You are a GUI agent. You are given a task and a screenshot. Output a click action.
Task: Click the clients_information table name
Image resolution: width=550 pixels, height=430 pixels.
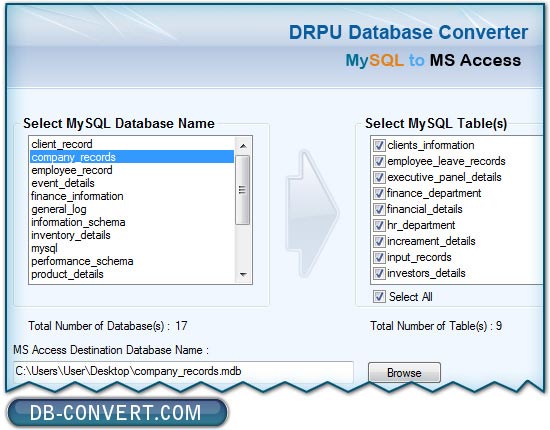click(x=431, y=145)
